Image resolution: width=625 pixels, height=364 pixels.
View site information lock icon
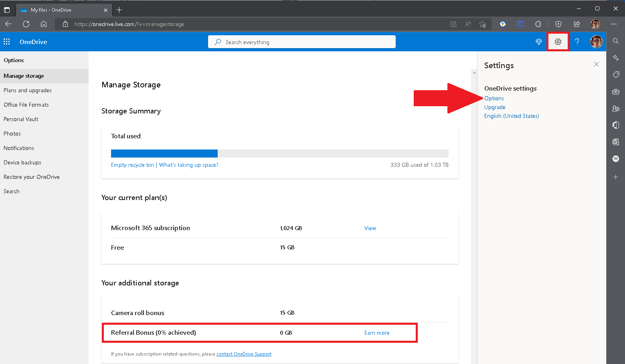tap(65, 24)
